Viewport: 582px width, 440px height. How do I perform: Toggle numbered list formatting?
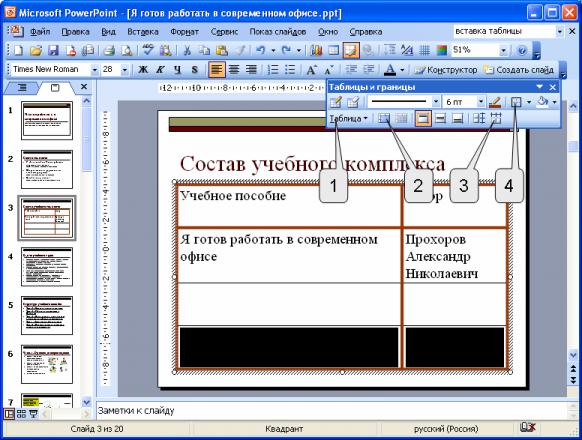273,69
